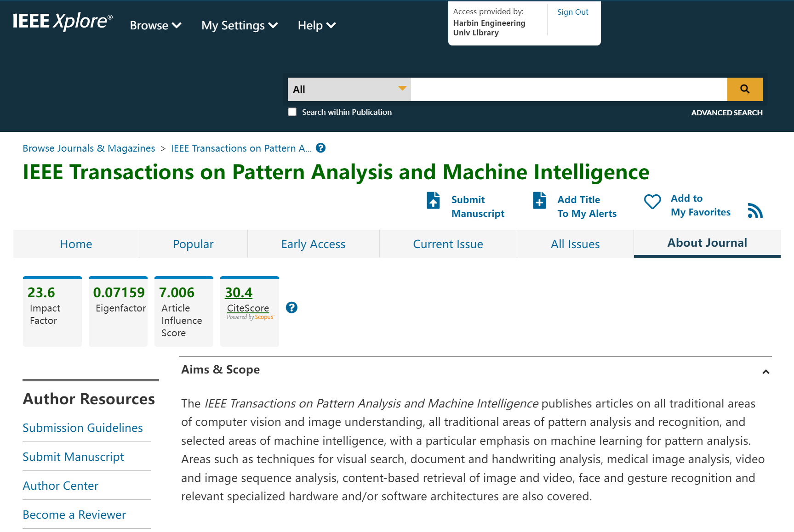Switch to the Early Access tab
The height and width of the screenshot is (532, 794).
pos(313,244)
